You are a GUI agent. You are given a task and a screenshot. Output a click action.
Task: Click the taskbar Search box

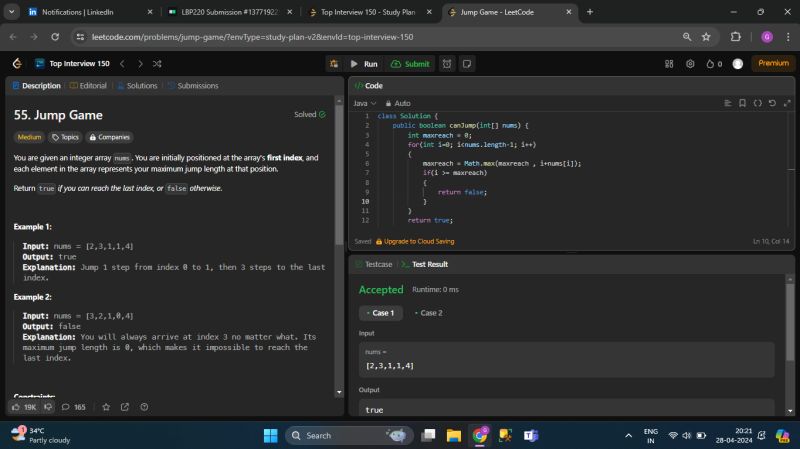[349, 435]
